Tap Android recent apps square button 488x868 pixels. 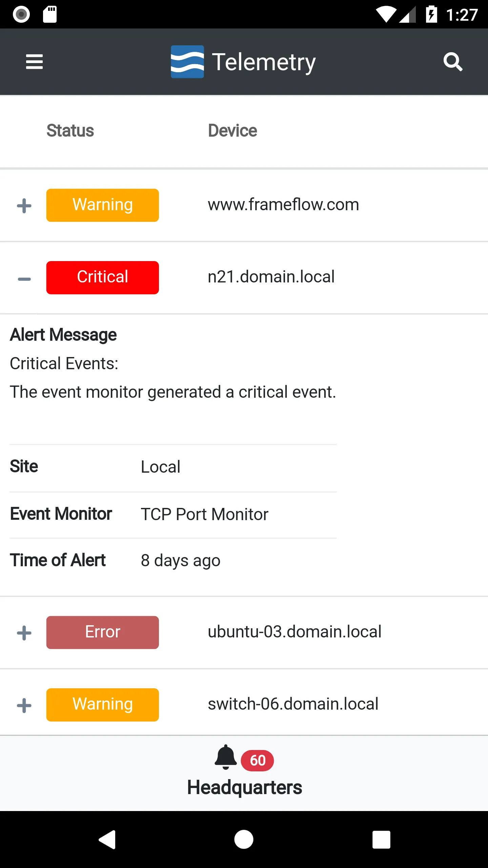(381, 840)
